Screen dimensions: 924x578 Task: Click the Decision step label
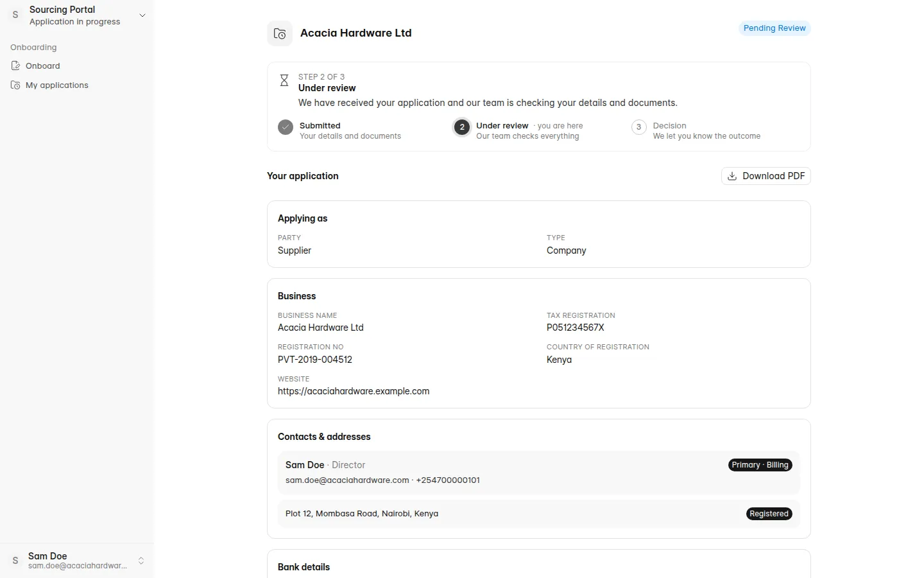pos(670,126)
